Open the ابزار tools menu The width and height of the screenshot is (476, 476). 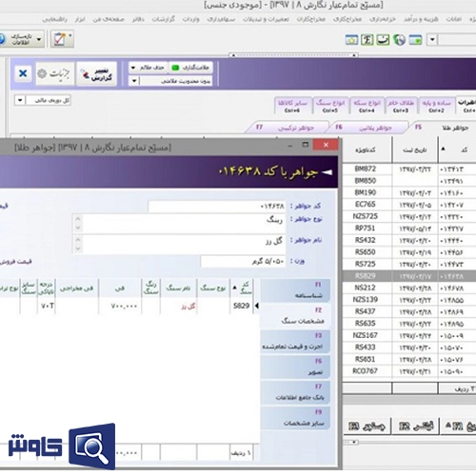tap(80, 19)
